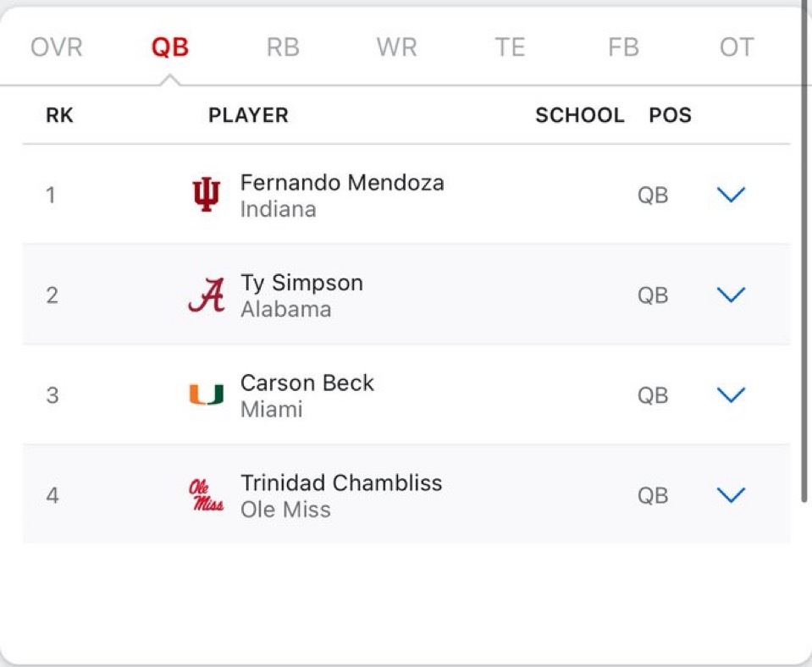Open Fernando Mendoza's player link
The image size is (812, 667).
coord(342,183)
